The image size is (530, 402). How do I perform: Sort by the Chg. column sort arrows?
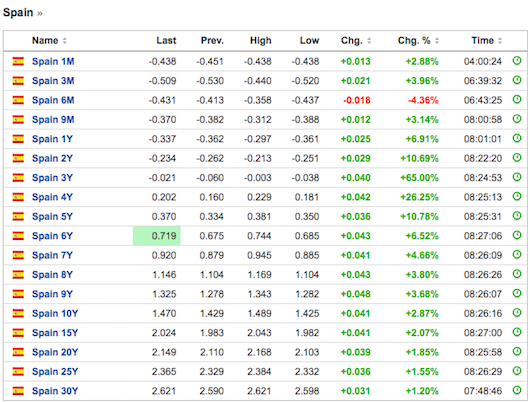pos(369,41)
